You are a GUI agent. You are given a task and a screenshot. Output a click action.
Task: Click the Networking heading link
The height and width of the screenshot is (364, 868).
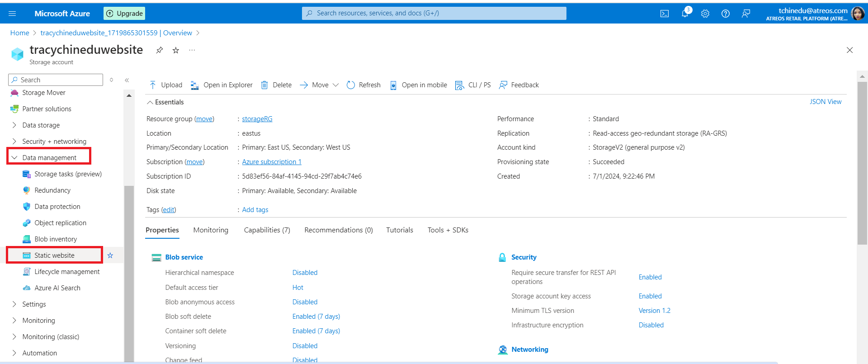[530, 350]
